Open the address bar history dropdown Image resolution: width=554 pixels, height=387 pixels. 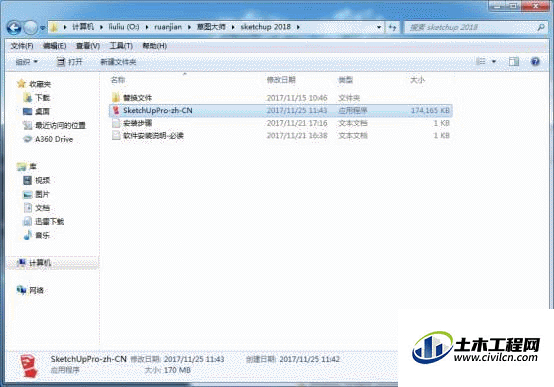[379, 27]
